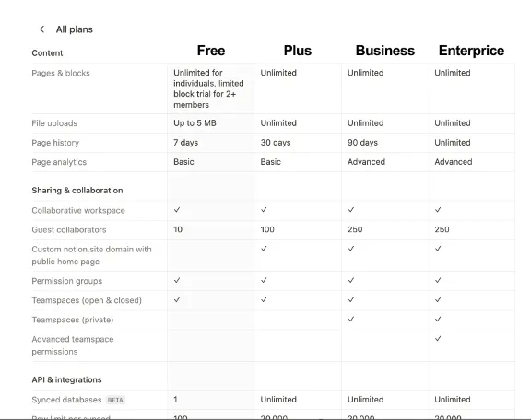Click the BETA badge next to Synced databases
Viewport: 531px width, 420px height.
coord(115,400)
